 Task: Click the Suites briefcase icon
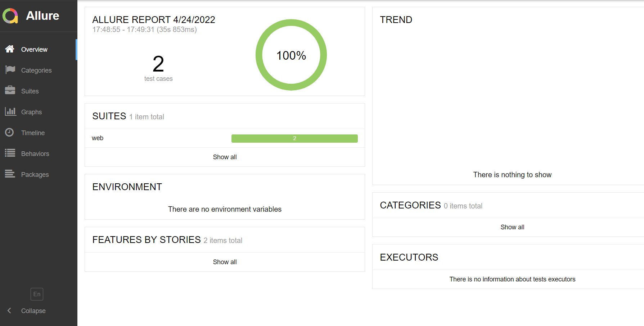(10, 90)
